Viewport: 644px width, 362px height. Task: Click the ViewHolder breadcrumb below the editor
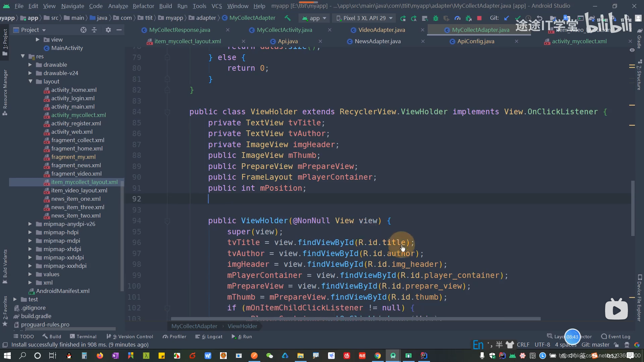(x=242, y=326)
